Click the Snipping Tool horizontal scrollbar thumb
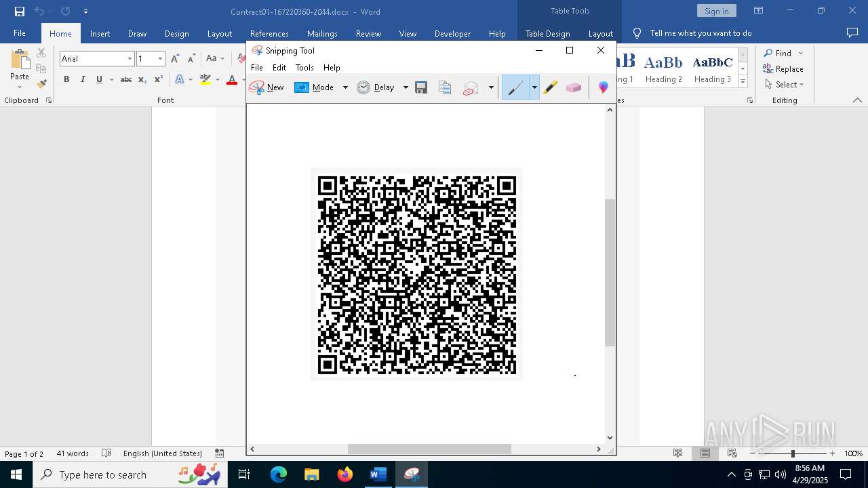Image resolution: width=868 pixels, height=488 pixels. point(429,449)
